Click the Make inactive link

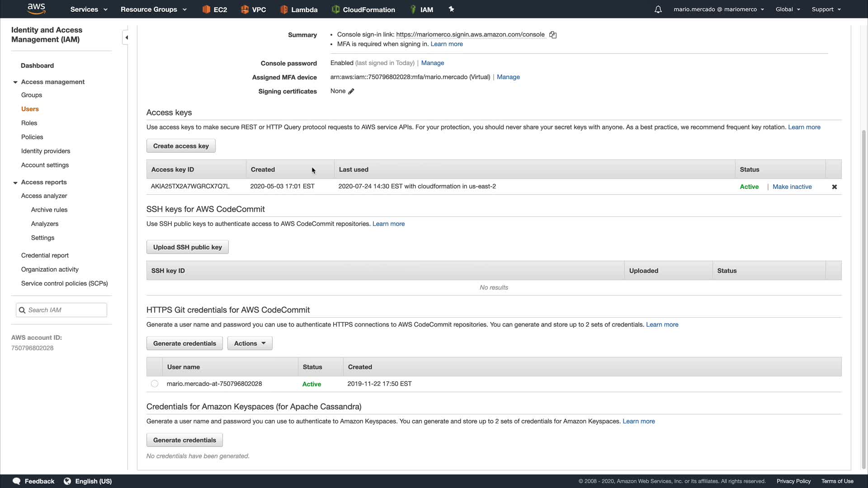pos(792,187)
